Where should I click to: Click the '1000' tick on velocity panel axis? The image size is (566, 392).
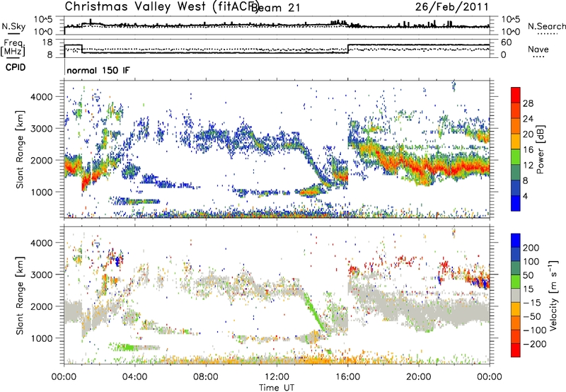point(43,338)
